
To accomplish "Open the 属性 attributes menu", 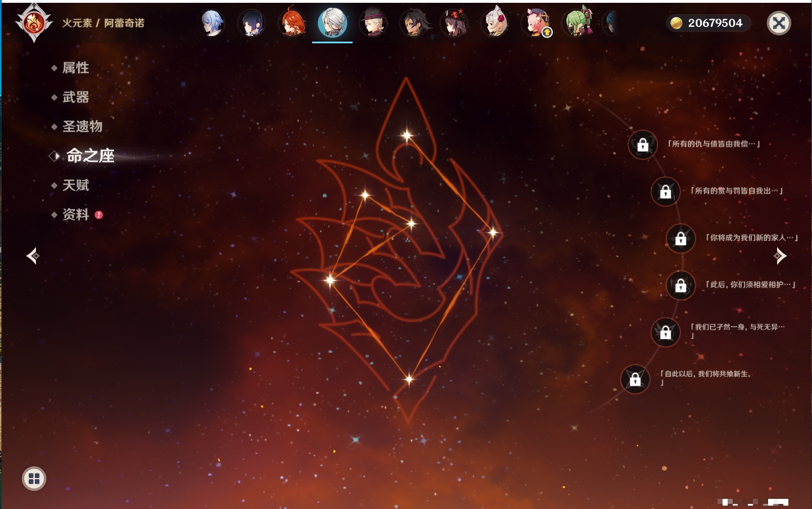I will click(x=75, y=68).
